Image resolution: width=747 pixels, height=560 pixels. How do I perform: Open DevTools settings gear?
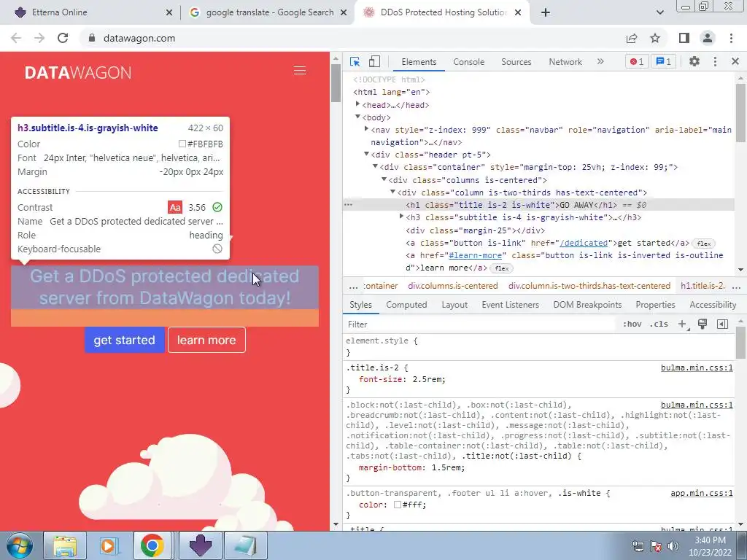point(694,61)
